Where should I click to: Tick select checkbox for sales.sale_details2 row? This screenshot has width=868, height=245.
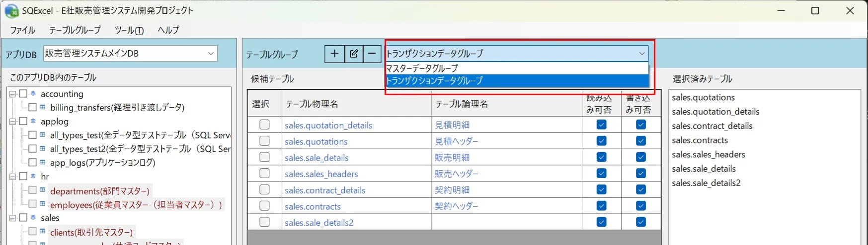pyautogui.click(x=264, y=222)
